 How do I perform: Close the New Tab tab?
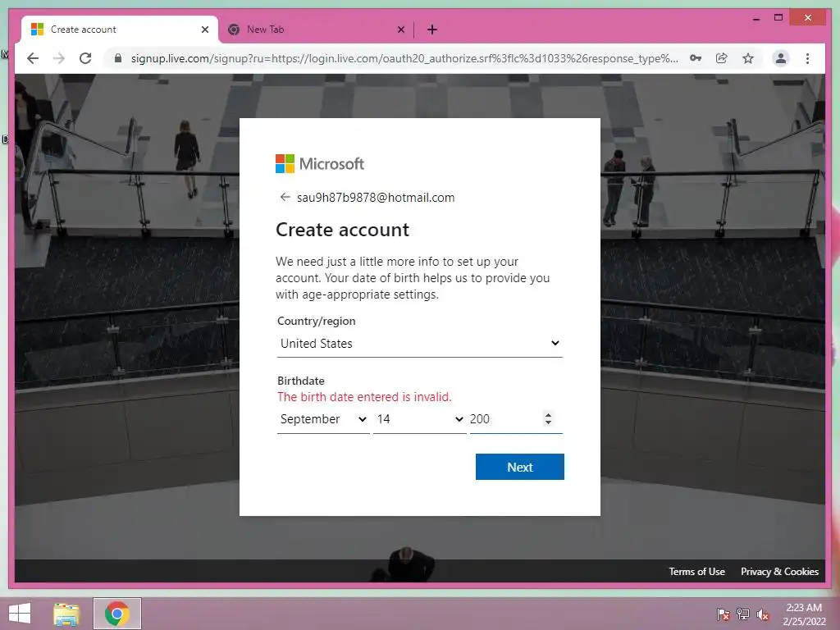coord(400,30)
